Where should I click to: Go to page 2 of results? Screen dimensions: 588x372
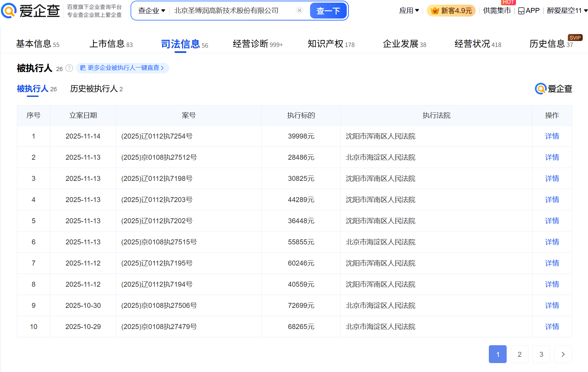point(519,354)
